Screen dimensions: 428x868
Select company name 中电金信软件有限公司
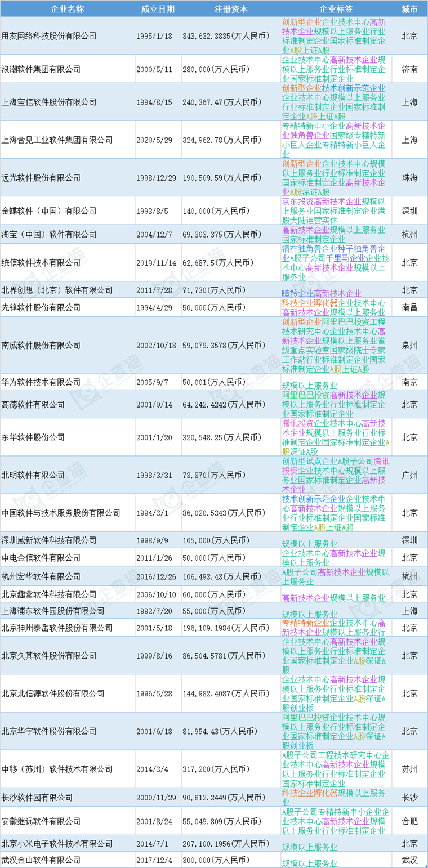click(x=41, y=557)
